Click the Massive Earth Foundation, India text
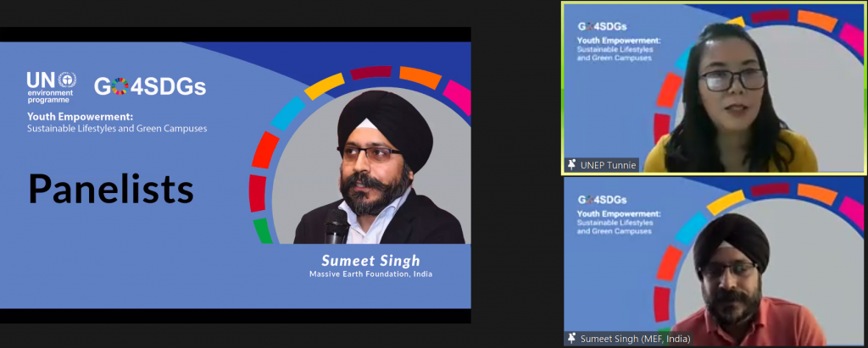 click(x=371, y=273)
